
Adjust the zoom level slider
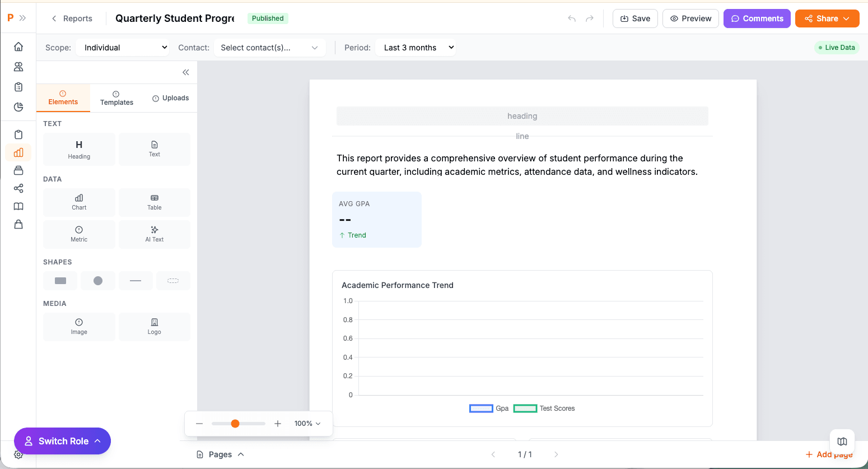(235, 424)
